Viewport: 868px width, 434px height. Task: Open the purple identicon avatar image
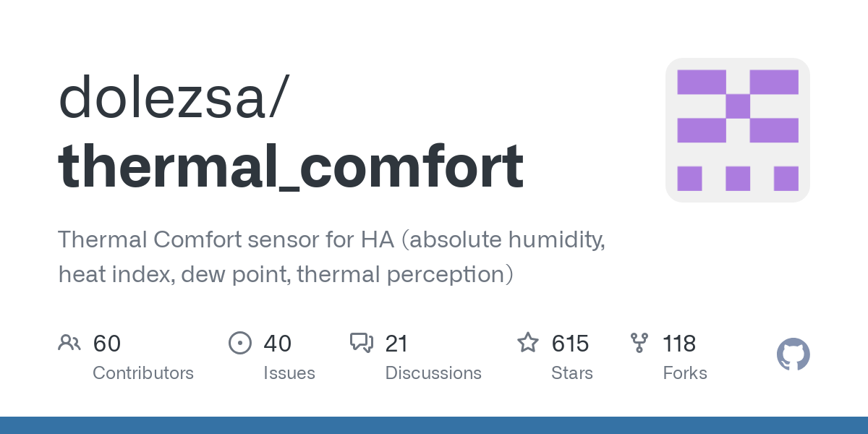(737, 130)
